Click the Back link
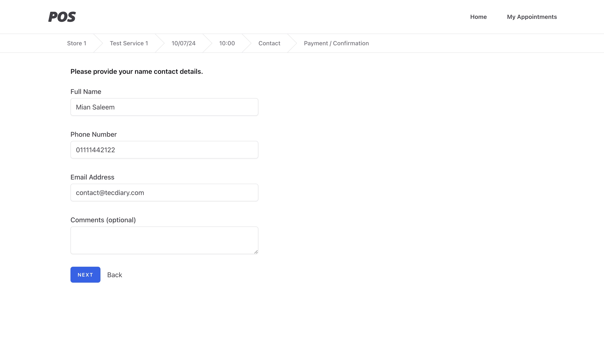 (x=115, y=275)
